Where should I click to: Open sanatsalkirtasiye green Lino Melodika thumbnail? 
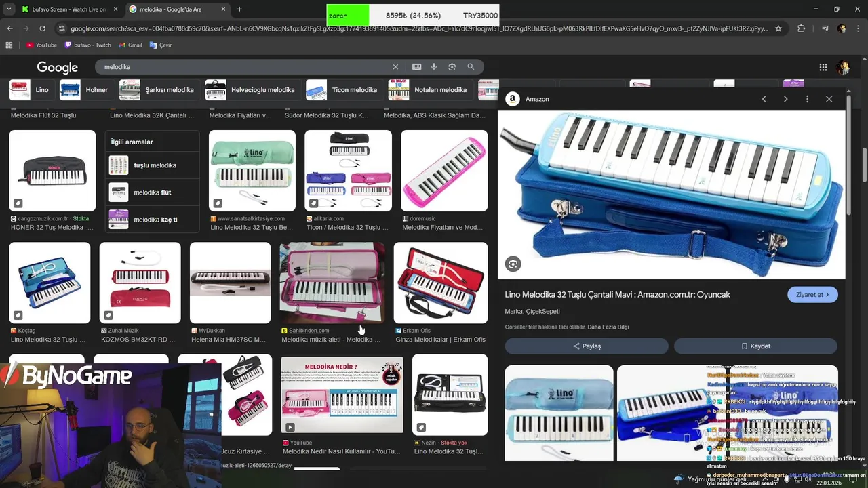click(252, 171)
